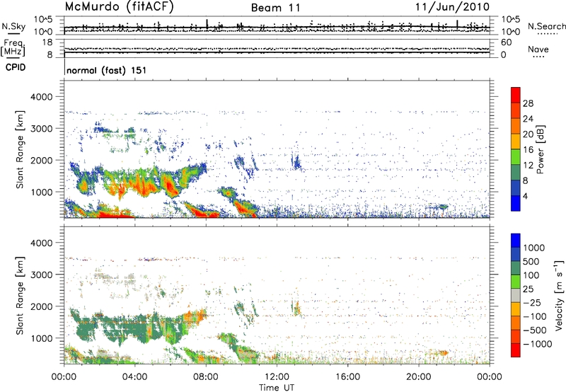Click the power panel's 'Slant Range [km]' label
Viewport: 566px width, 392px height.
point(20,149)
